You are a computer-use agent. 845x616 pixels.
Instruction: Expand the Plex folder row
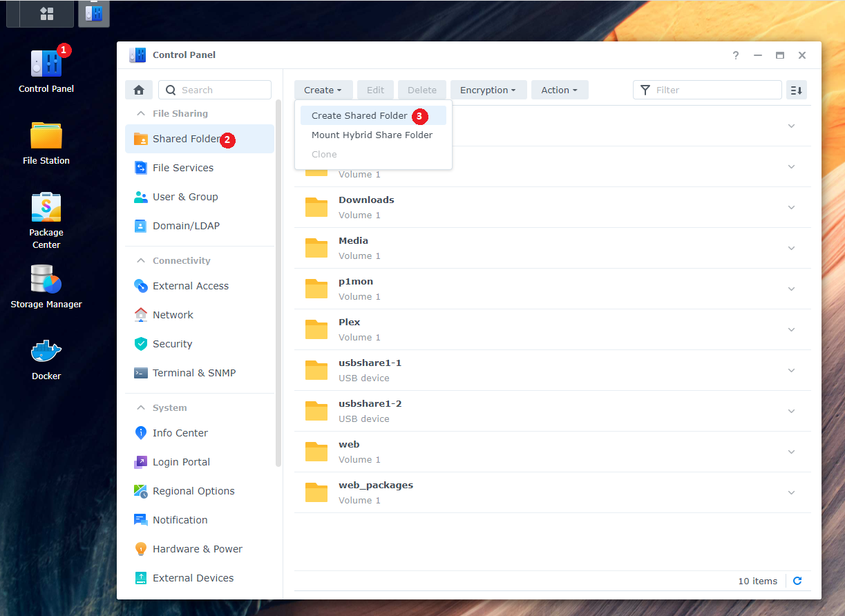tap(791, 329)
